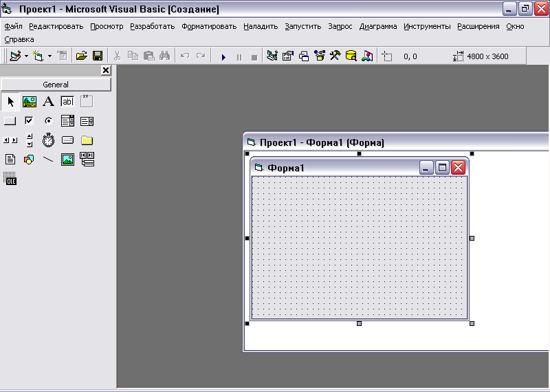Open the Инструменты menu

tap(427, 26)
